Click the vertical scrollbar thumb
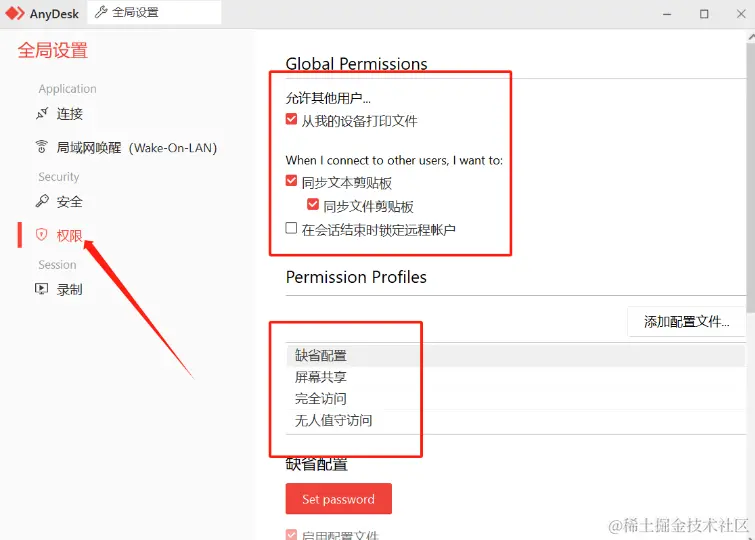 point(751,178)
